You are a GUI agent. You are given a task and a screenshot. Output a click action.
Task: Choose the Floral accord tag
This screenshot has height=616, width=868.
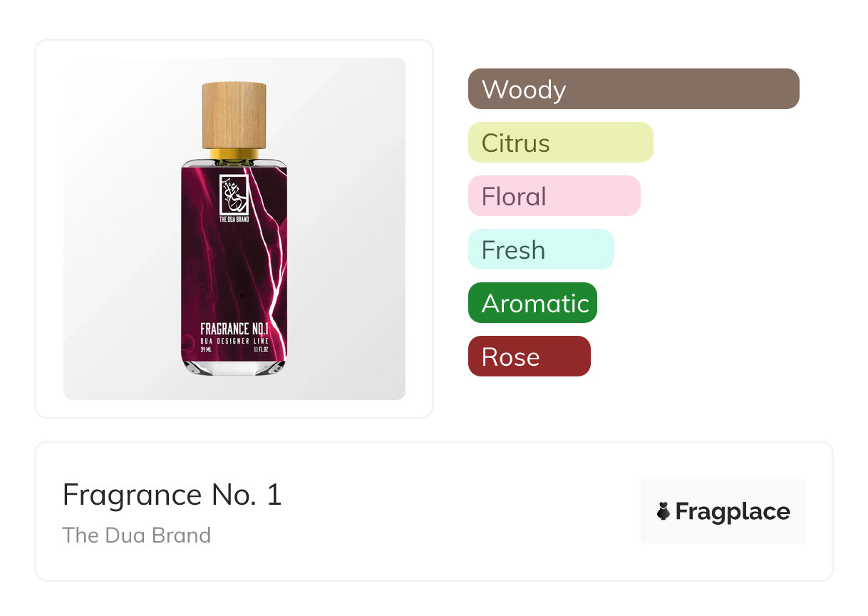[554, 196]
